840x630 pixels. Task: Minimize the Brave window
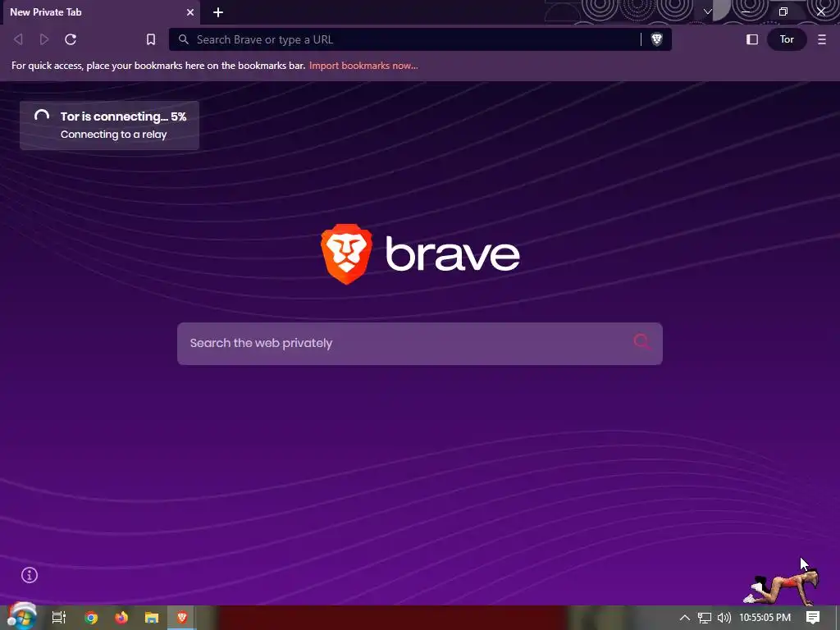click(x=746, y=11)
